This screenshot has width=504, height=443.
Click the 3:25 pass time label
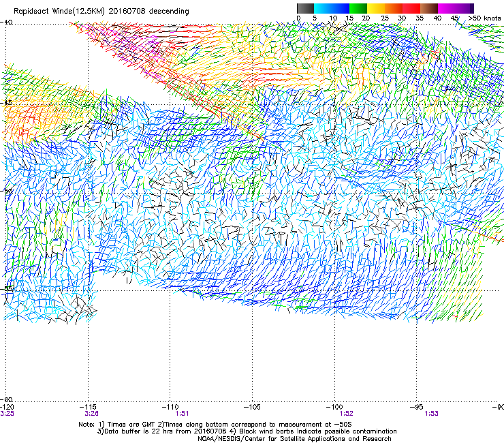[7, 414]
